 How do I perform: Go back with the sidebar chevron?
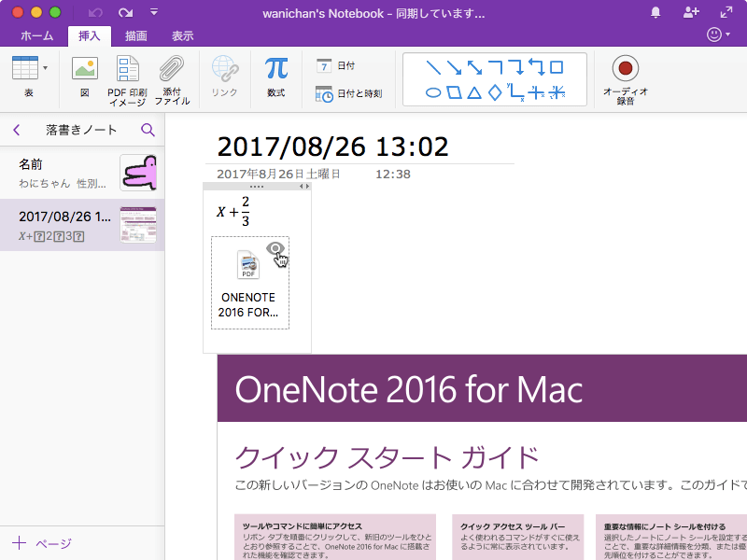click(17, 130)
